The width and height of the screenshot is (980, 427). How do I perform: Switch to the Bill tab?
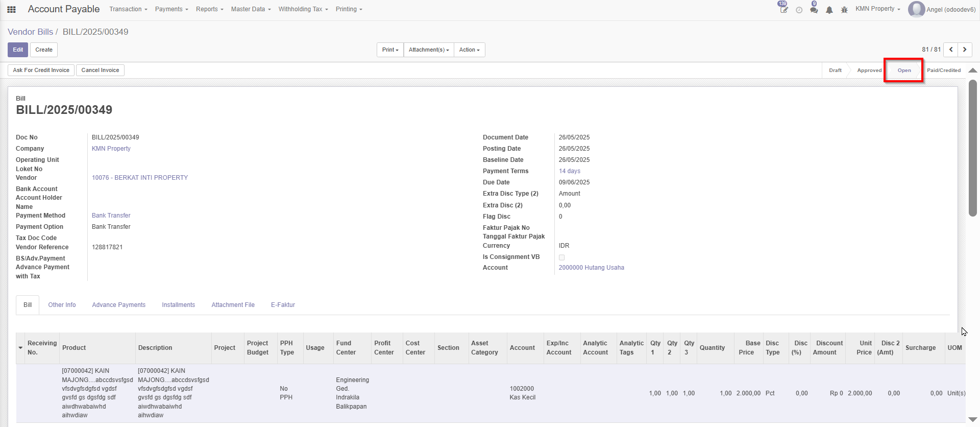(28, 305)
